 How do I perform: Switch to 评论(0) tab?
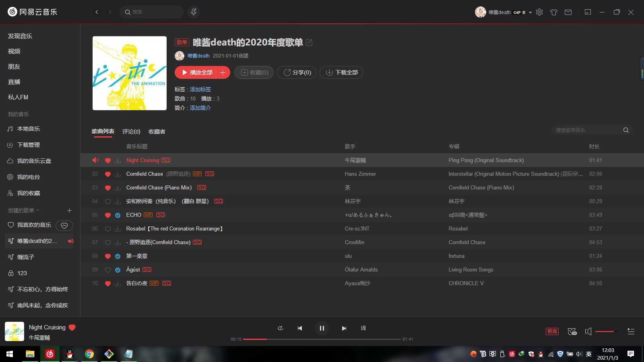point(131,132)
